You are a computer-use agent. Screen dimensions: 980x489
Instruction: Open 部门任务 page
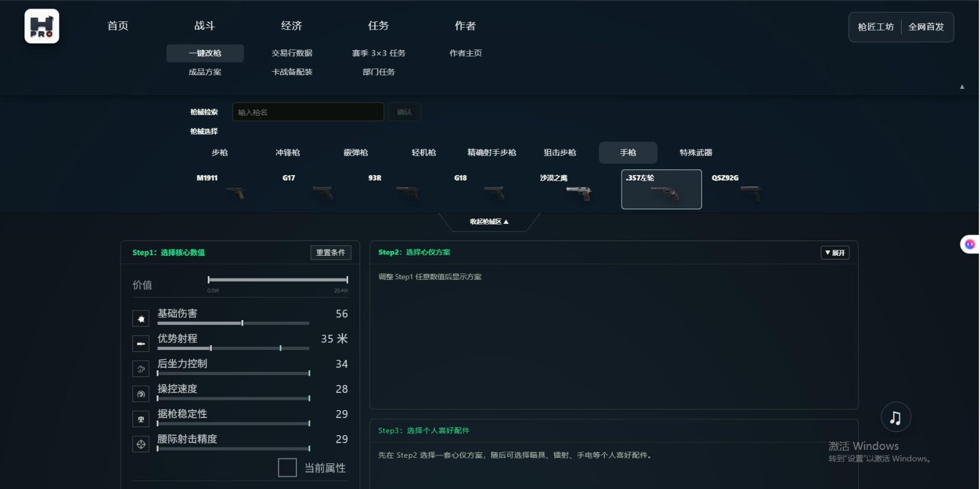tap(379, 72)
